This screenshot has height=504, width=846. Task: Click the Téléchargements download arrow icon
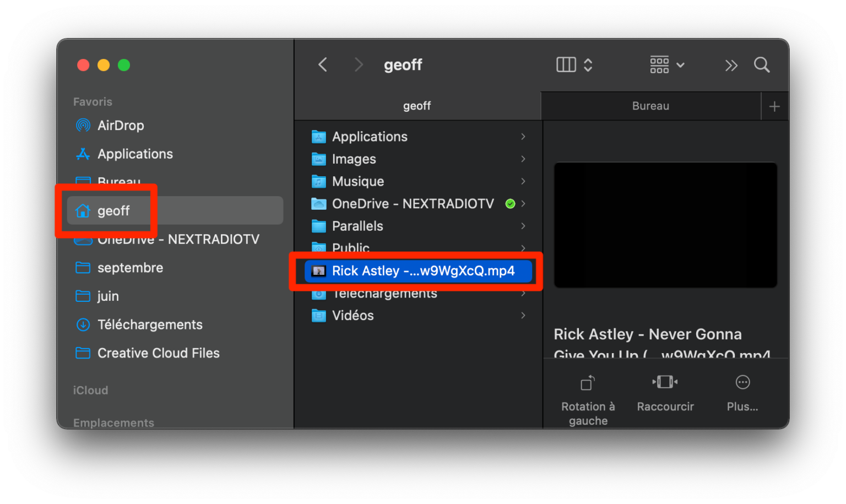pyautogui.click(x=83, y=325)
